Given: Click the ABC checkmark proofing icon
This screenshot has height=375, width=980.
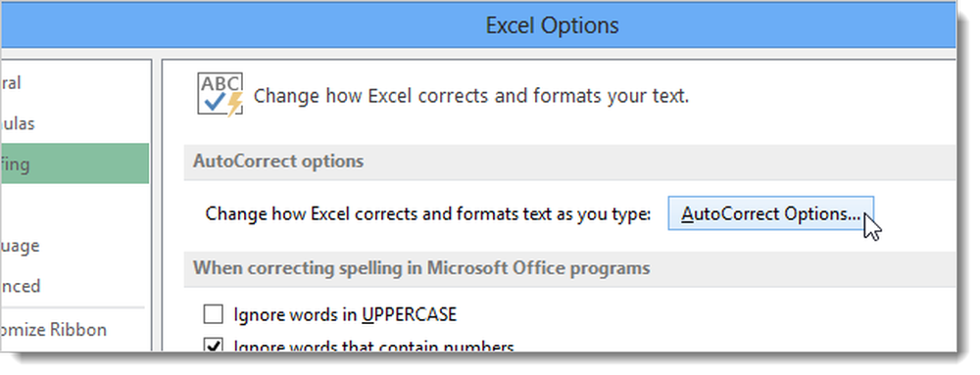Looking at the screenshot, I should coord(220,94).
